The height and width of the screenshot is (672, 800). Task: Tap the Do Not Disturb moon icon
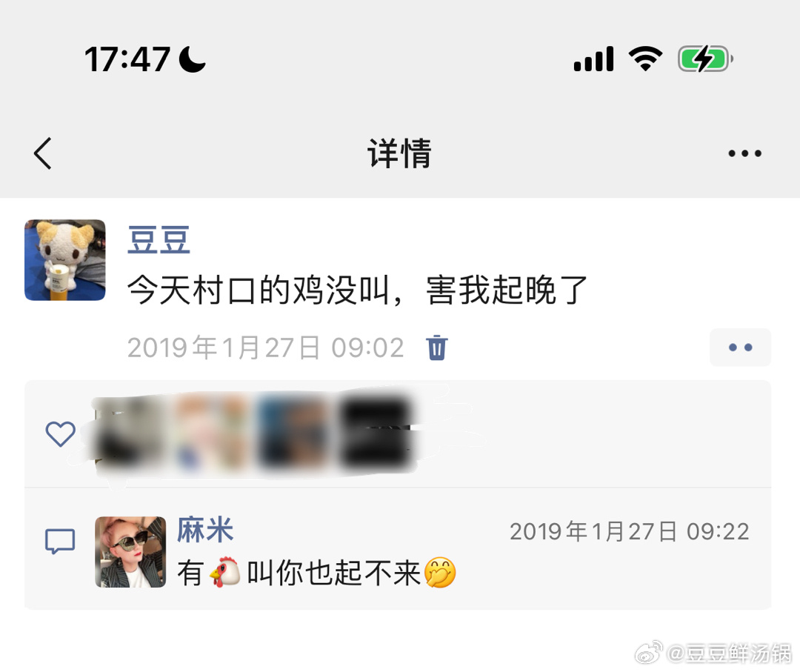(193, 59)
